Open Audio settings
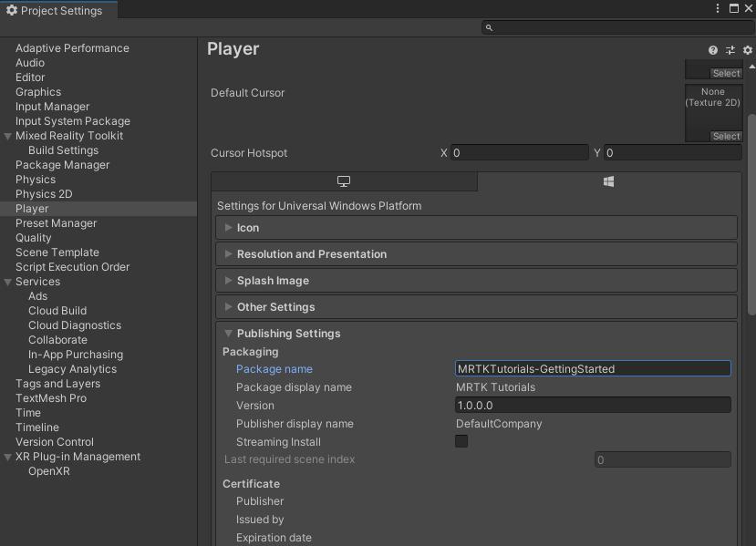Viewport: 756px width, 546px height. point(30,63)
